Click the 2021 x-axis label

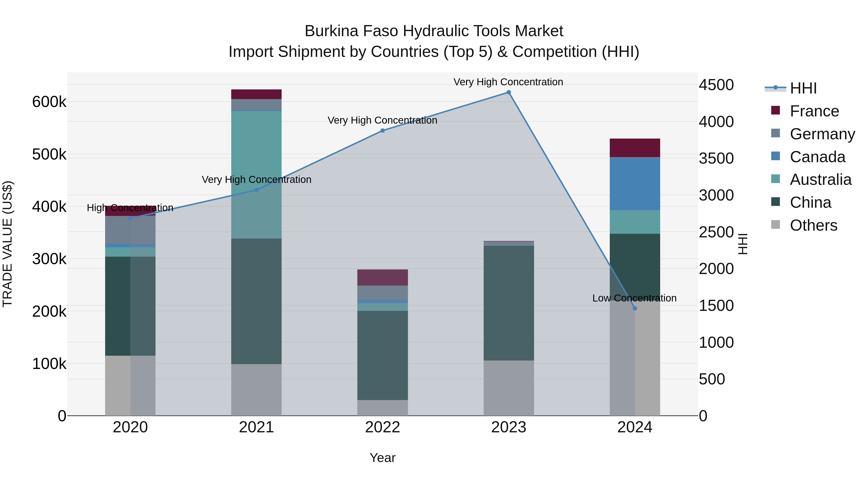point(257,427)
